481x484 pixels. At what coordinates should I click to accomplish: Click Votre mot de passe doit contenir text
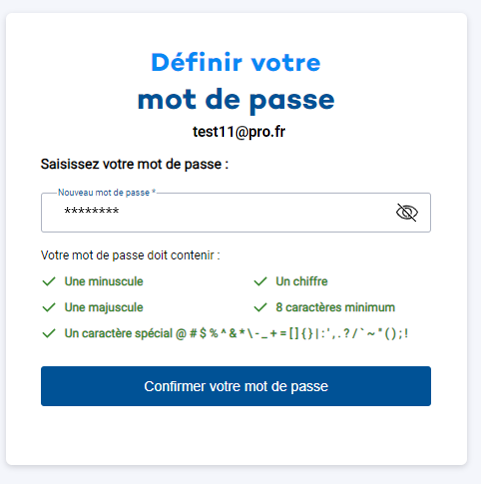pos(130,255)
